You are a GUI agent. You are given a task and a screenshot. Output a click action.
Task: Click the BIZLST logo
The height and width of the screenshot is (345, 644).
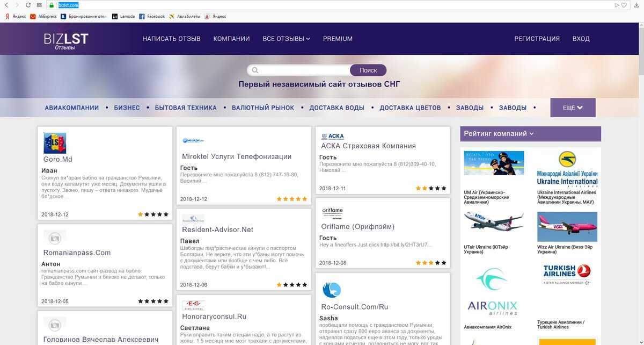(66, 41)
